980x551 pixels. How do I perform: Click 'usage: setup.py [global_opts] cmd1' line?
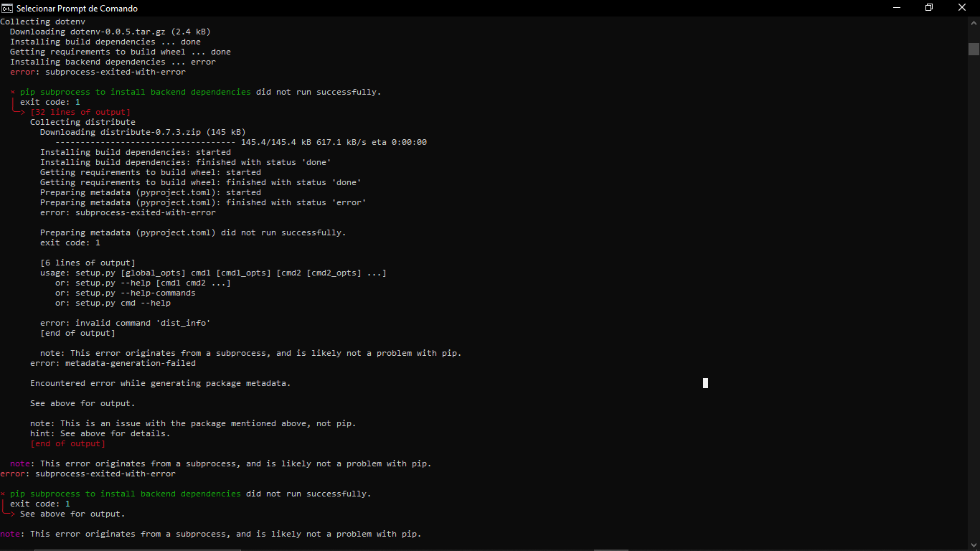pos(213,273)
